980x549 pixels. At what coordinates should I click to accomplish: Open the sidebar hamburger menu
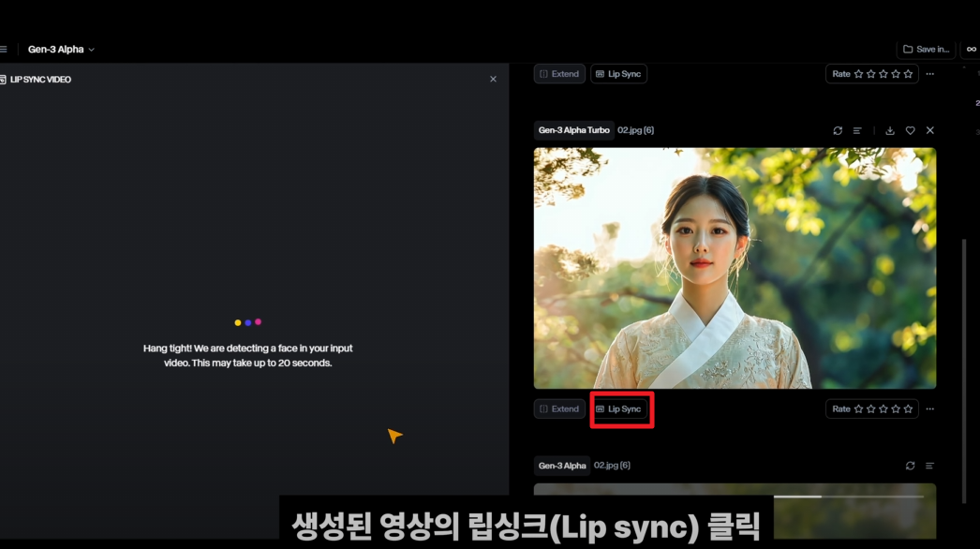(x=3, y=49)
